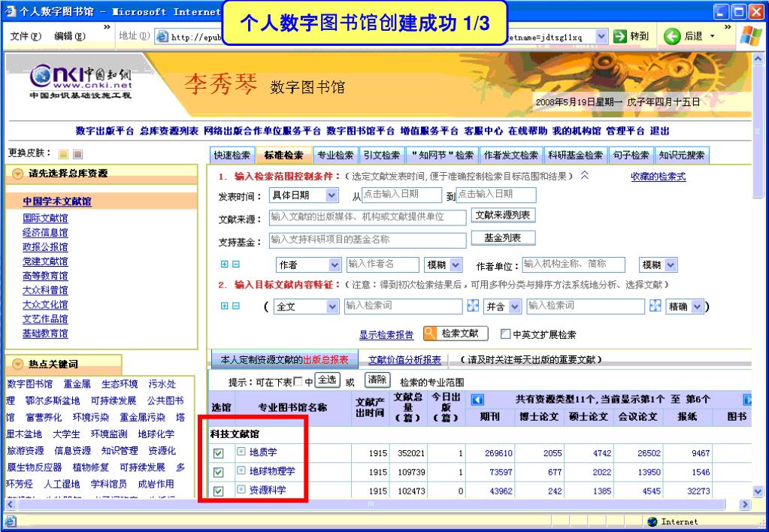
Task: Click the 基金列表 button
Action: click(503, 238)
